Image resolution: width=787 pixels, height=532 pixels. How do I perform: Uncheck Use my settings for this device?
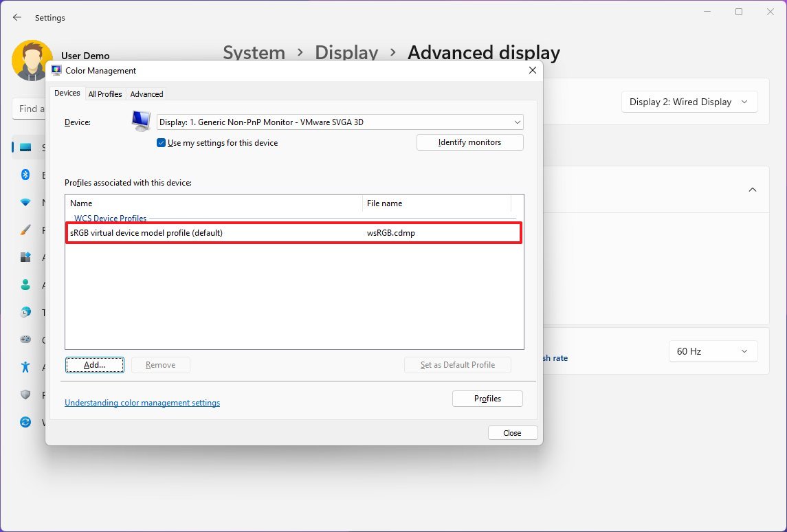(161, 142)
